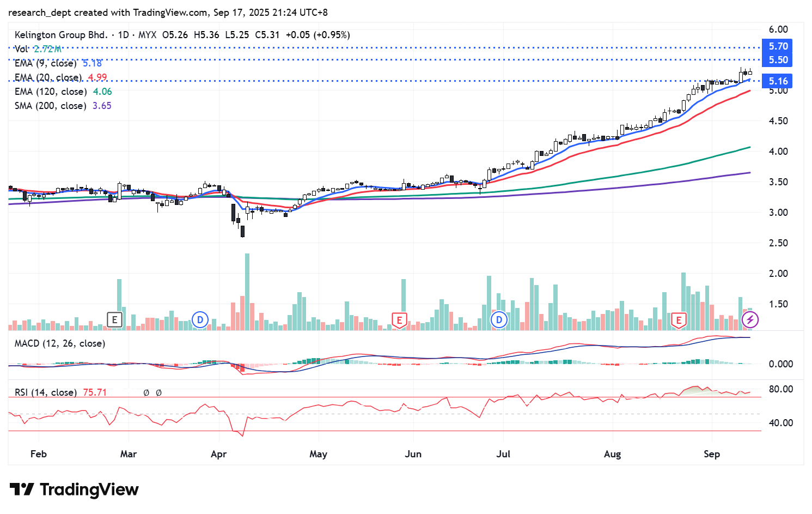Click the null symbols beside the RSI value
812x514 pixels.
(x=152, y=392)
